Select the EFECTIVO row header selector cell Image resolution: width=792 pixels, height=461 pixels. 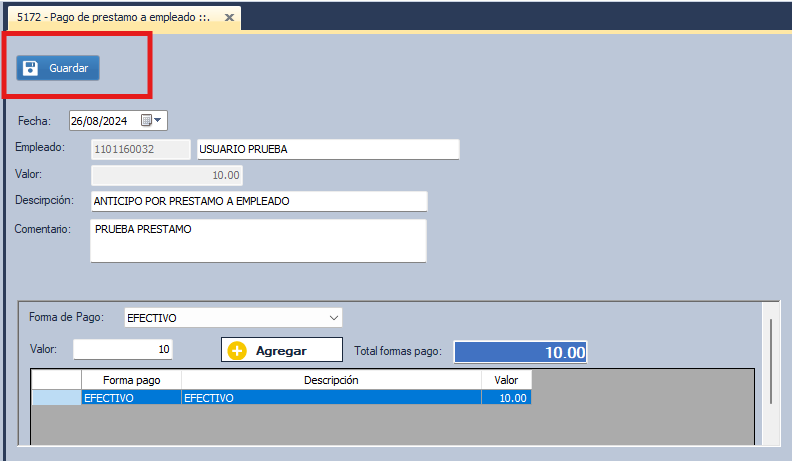(x=56, y=398)
